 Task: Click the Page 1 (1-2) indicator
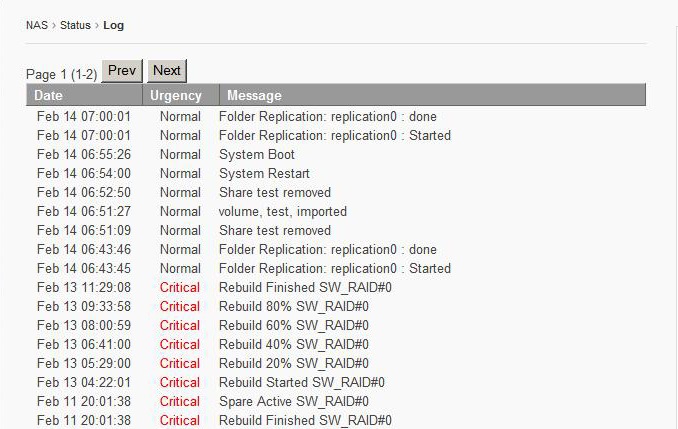pos(61,74)
